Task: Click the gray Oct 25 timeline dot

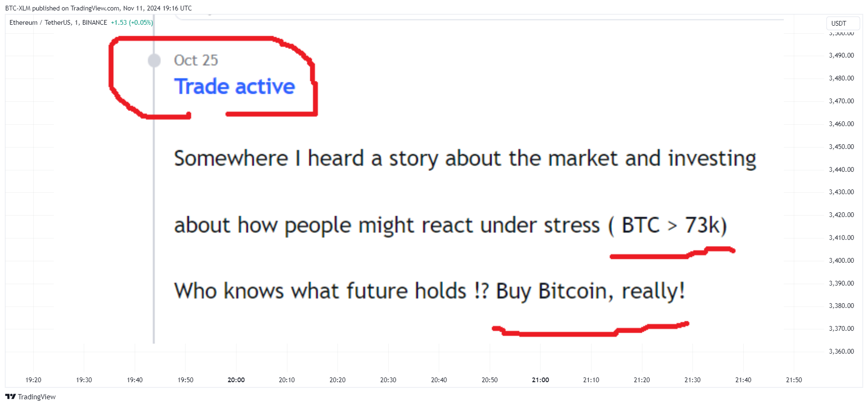Action: (x=154, y=60)
